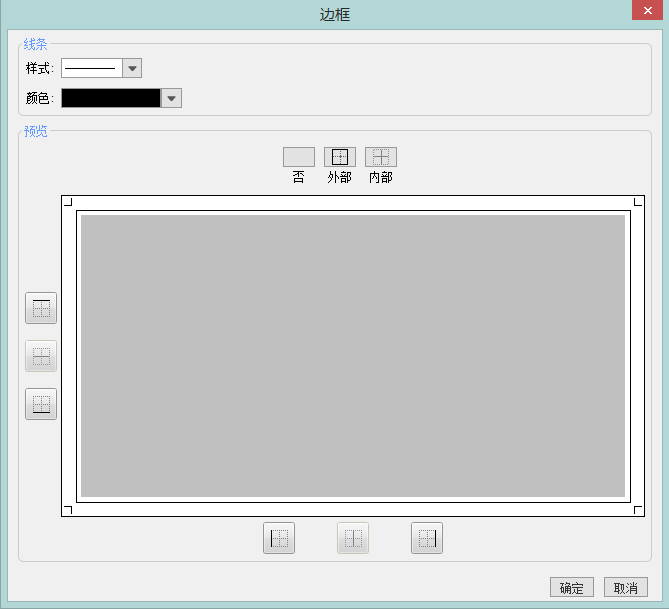
Task: Toggle the bottom border line button
Action: tap(41, 404)
